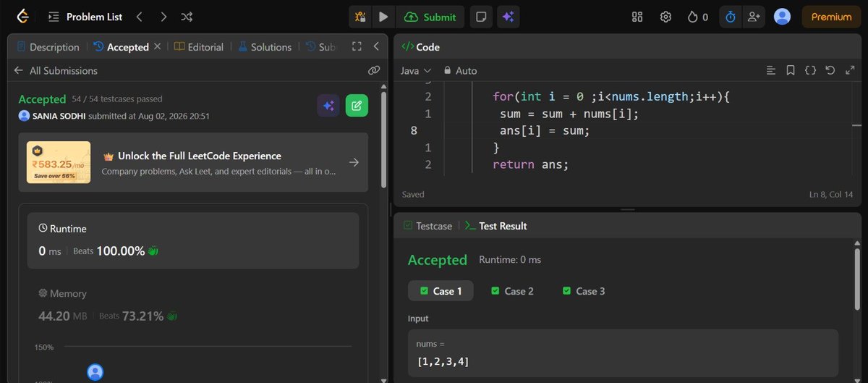
Task: Analyze submission with AI sparkle button
Action: pos(328,106)
